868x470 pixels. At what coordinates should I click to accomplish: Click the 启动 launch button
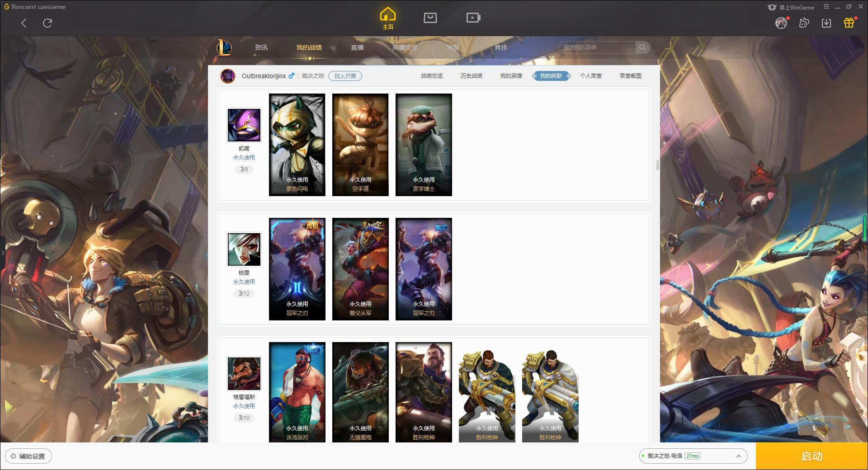(x=812, y=456)
